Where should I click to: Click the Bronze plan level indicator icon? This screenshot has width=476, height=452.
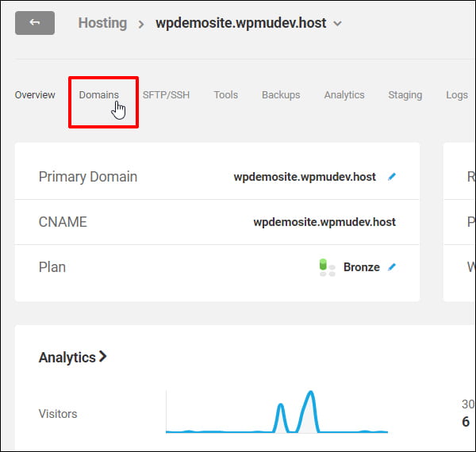pos(327,267)
